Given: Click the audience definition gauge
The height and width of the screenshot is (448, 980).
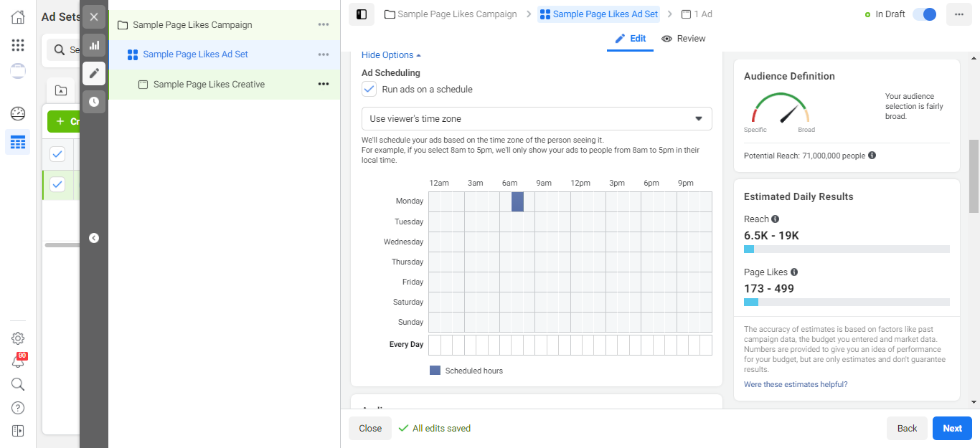Looking at the screenshot, I should pos(780,108).
